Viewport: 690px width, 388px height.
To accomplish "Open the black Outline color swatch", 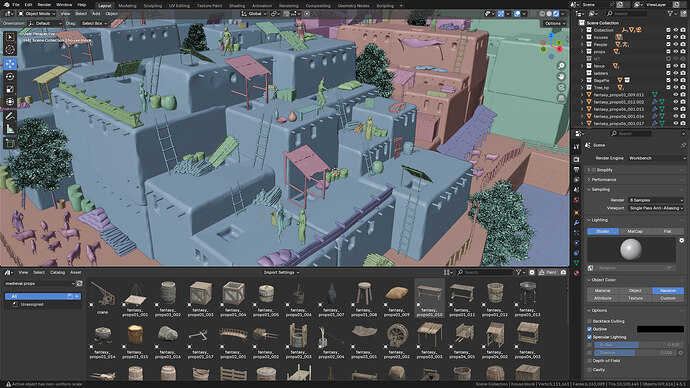I will pos(660,329).
